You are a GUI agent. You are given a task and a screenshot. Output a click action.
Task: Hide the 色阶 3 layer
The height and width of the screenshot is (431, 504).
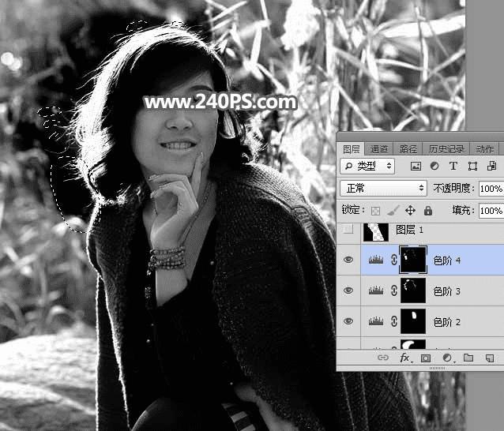pos(348,290)
